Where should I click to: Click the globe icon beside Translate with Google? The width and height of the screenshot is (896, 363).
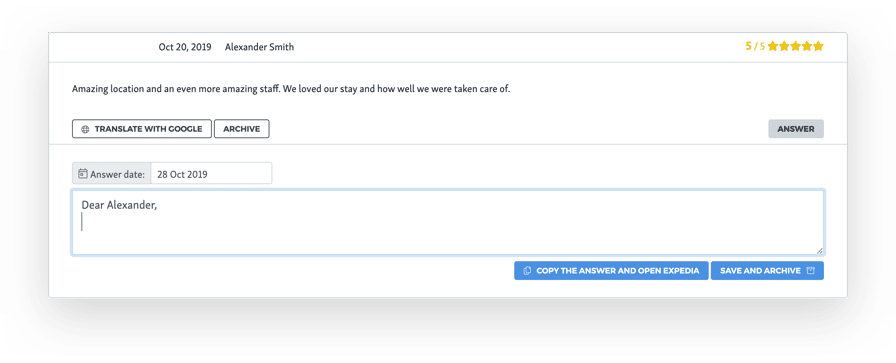85,129
